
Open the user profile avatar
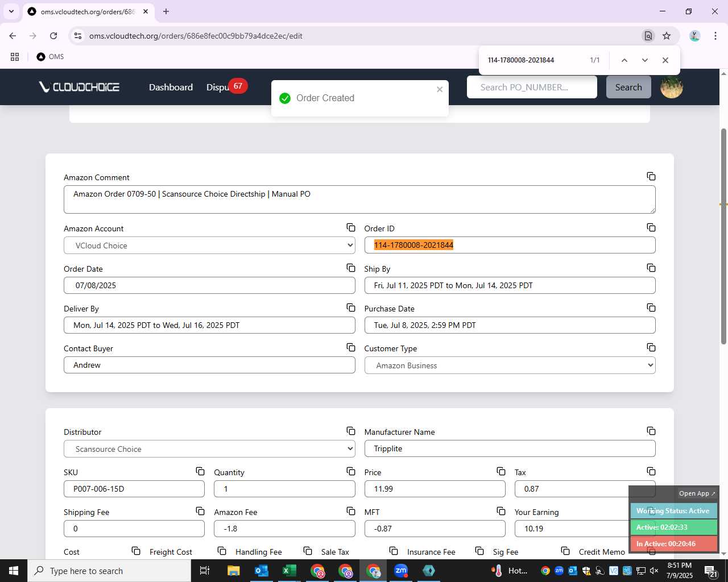(x=672, y=87)
